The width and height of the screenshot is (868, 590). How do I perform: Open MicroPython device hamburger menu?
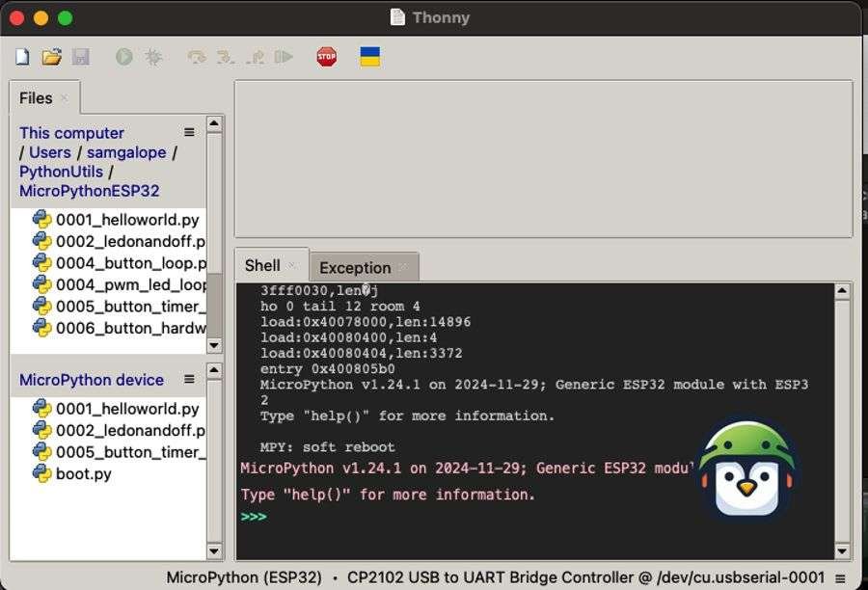click(189, 379)
